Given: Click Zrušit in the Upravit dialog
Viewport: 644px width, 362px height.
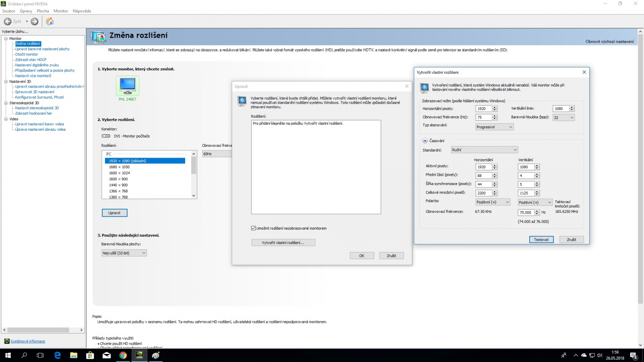Looking at the screenshot, I should pyautogui.click(x=391, y=256).
